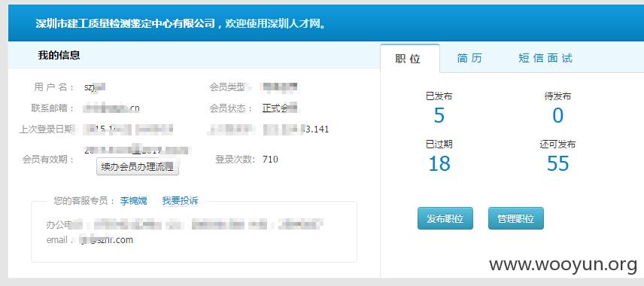Select the 我的信息 heading

coord(59,55)
